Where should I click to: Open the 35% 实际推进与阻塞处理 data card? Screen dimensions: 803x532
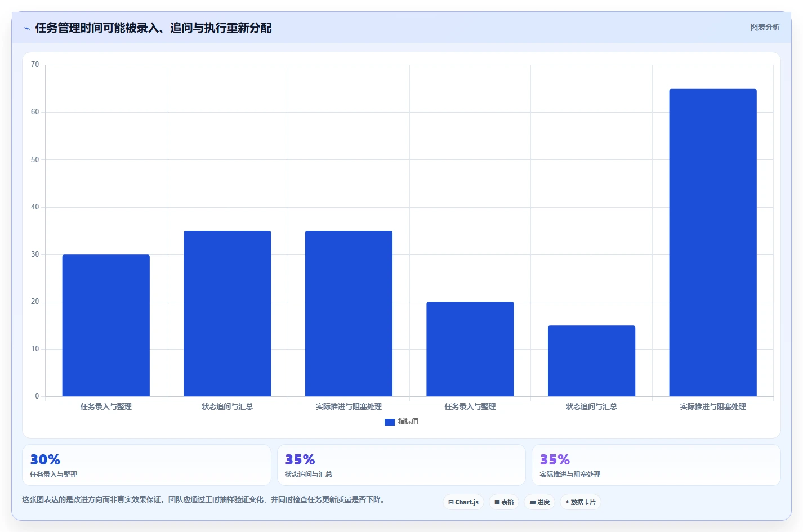(656, 465)
